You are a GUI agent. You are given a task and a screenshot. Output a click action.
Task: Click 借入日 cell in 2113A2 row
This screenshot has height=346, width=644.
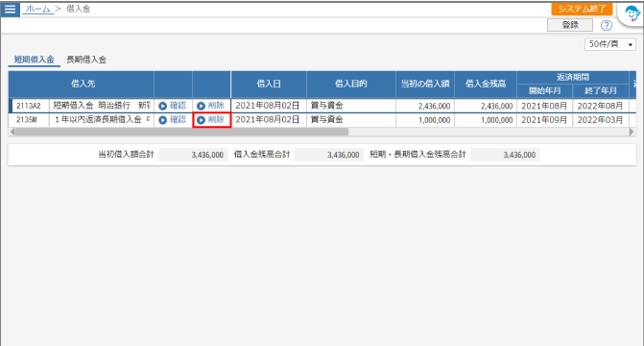click(x=269, y=106)
